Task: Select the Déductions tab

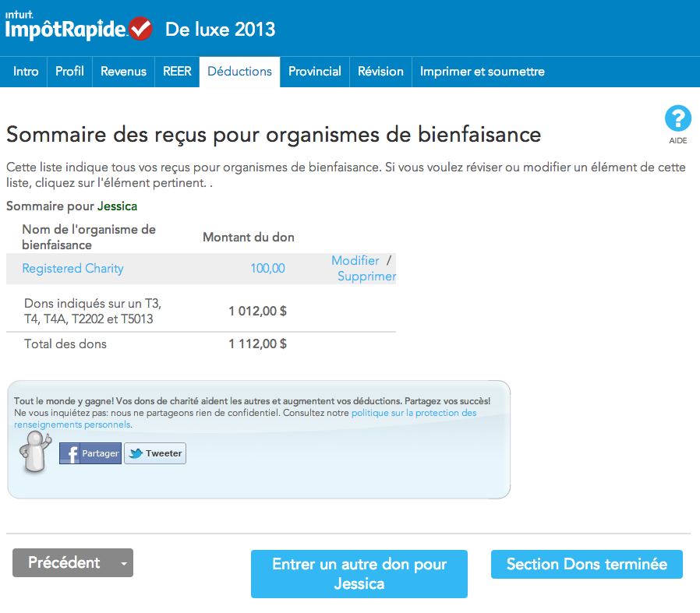Action: [x=239, y=72]
